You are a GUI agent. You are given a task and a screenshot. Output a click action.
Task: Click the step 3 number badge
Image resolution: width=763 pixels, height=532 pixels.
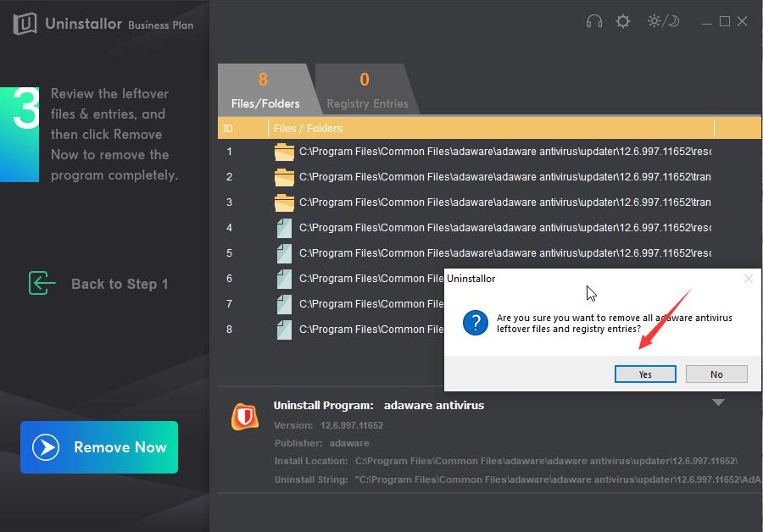(x=20, y=134)
